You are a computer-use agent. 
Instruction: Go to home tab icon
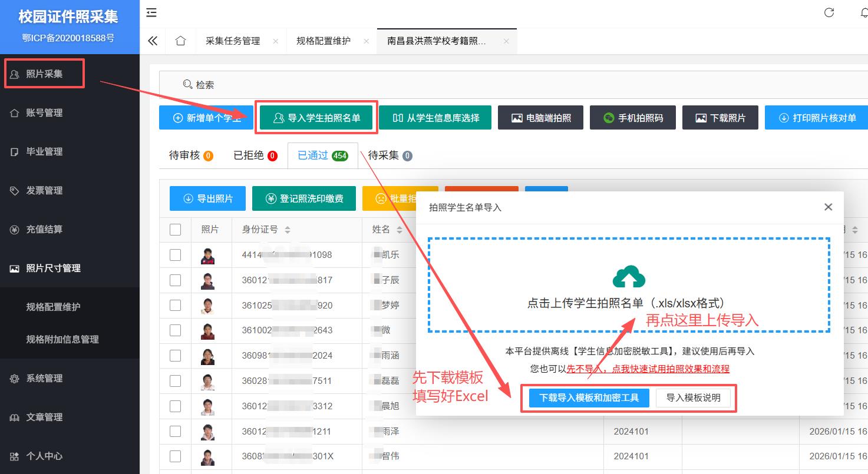(x=181, y=41)
